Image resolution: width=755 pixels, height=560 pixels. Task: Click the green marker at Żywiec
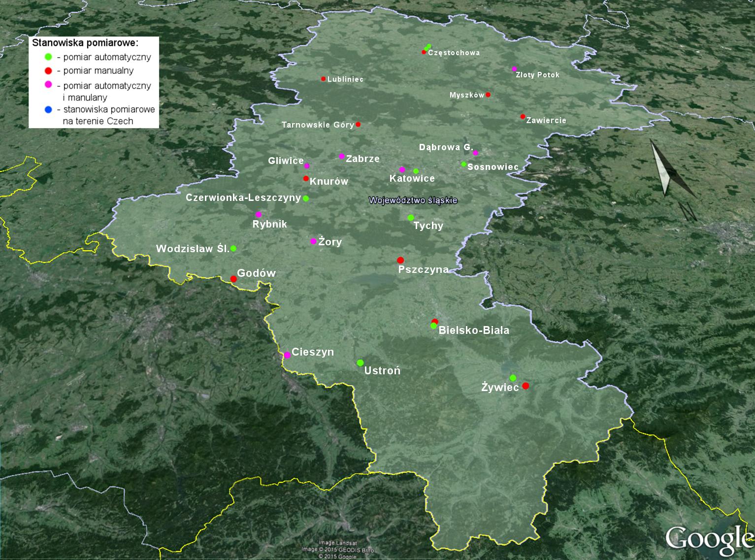tap(513, 378)
